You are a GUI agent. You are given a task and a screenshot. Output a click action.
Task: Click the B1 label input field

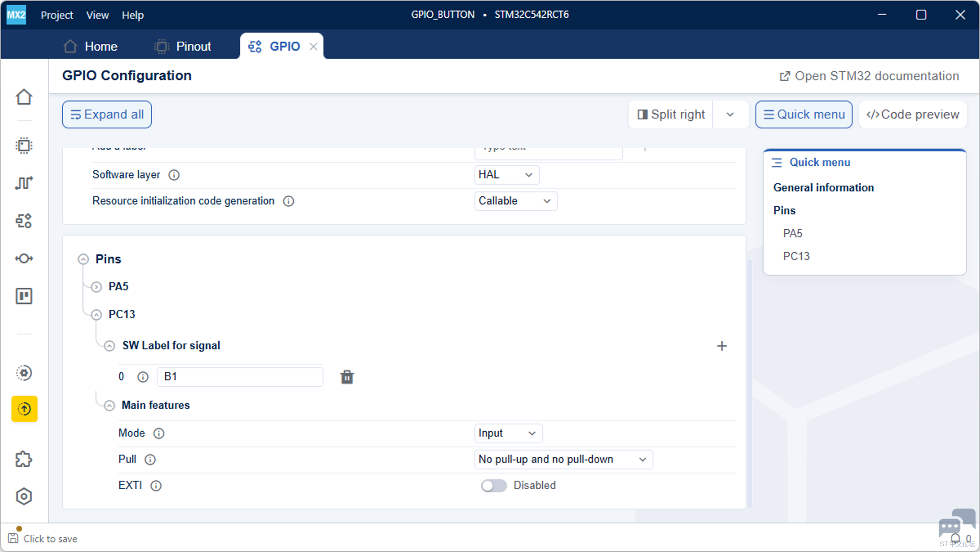(240, 377)
